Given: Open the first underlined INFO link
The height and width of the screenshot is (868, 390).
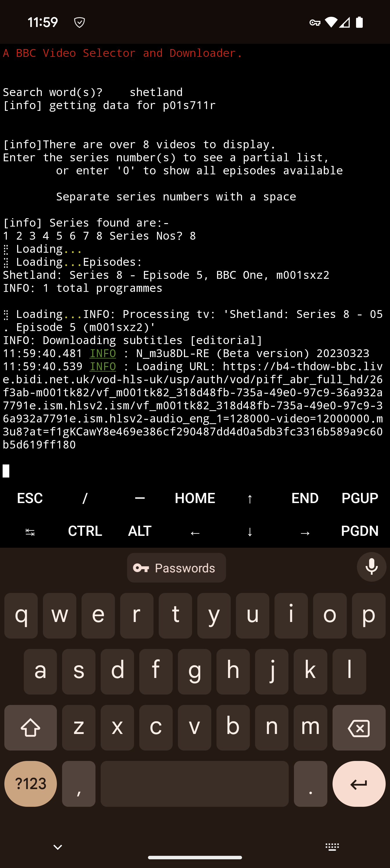Looking at the screenshot, I should [103, 353].
